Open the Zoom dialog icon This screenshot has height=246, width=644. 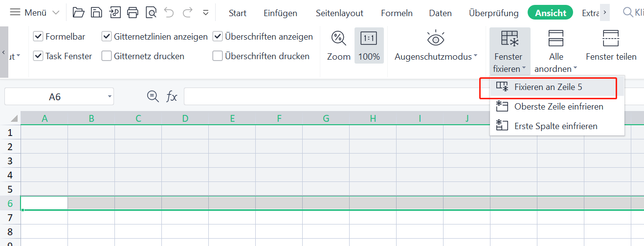click(x=338, y=38)
